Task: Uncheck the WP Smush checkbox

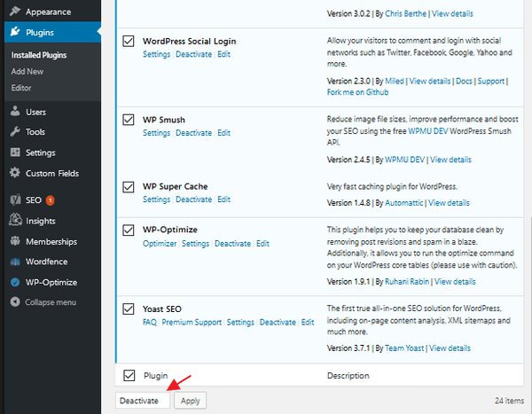Action: (x=129, y=120)
